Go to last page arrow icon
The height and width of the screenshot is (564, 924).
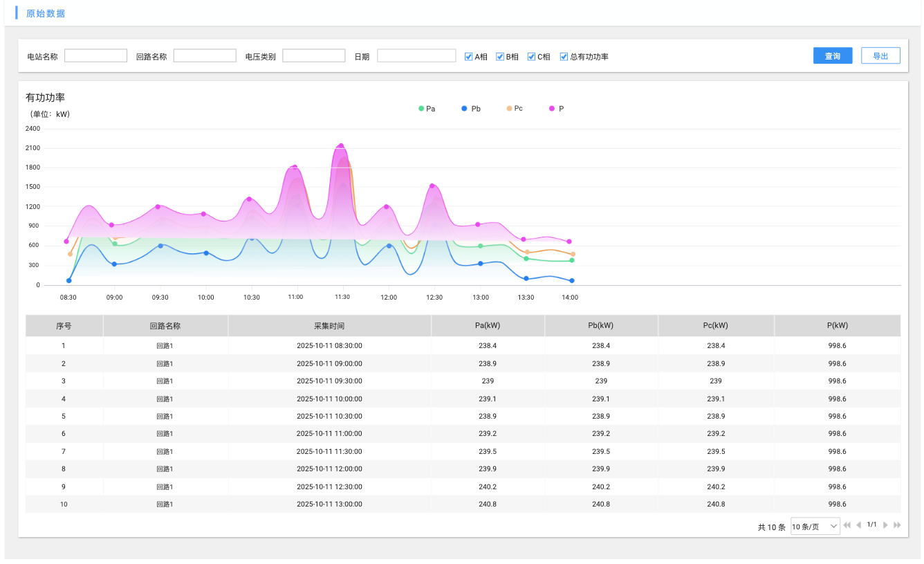coord(897,525)
